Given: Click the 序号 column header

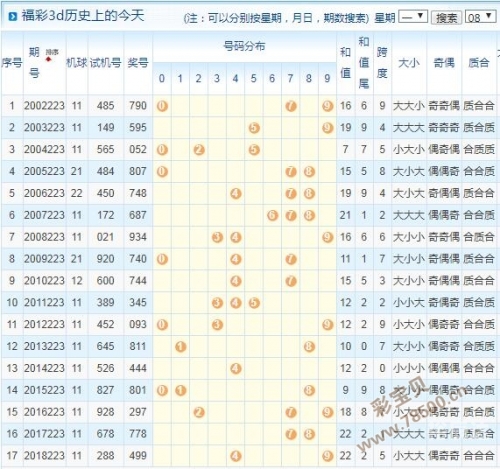Looking at the screenshot, I should coord(12,62).
